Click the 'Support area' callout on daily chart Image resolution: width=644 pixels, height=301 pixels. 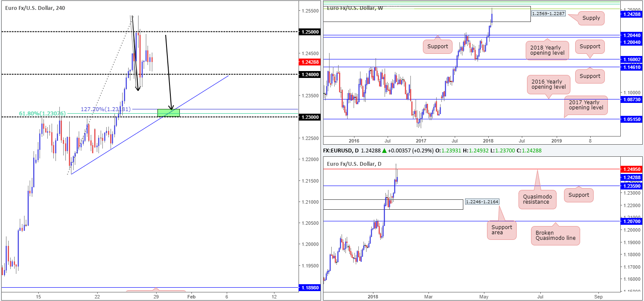(501, 230)
